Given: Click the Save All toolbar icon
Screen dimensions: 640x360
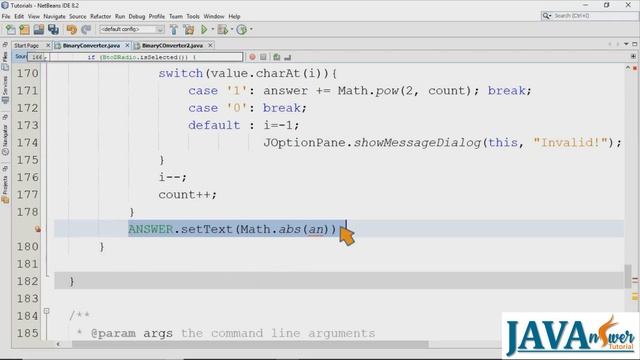Looking at the screenshot, I should 53,29.
